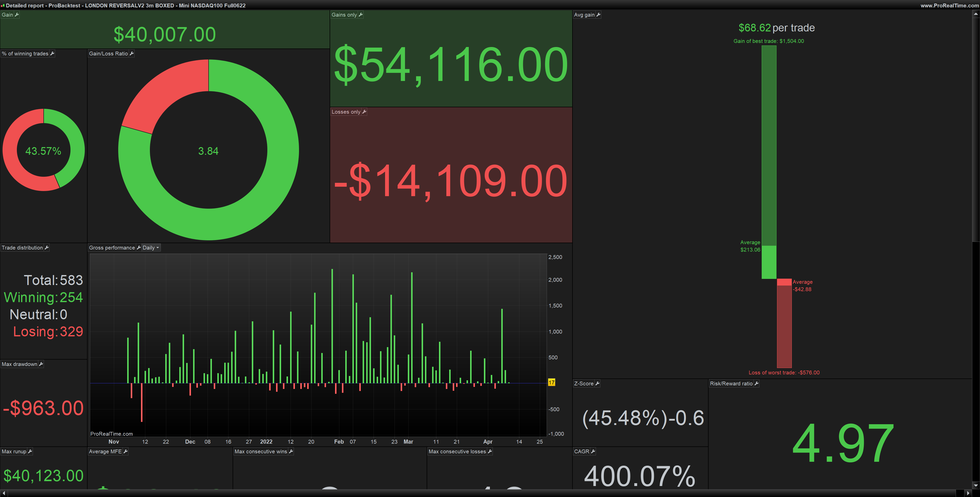This screenshot has width=980, height=497.
Task: Open settings wrench for Gains only panel
Action: [361, 15]
